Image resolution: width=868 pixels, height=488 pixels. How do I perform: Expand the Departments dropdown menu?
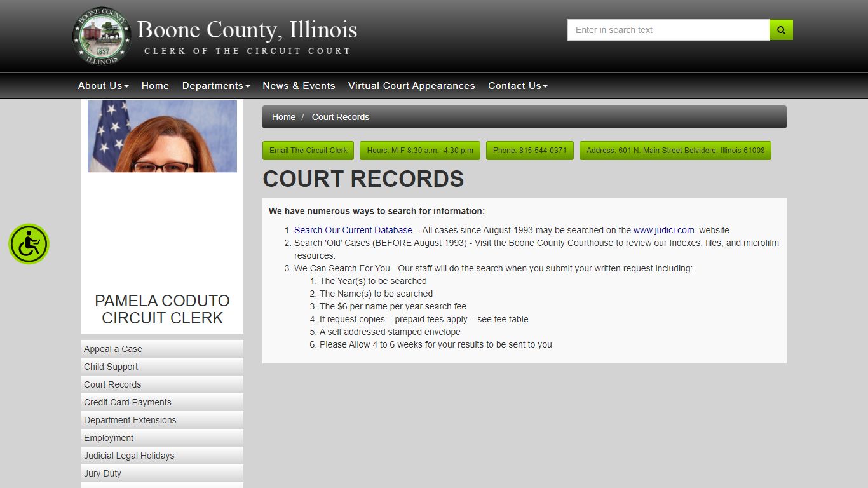tap(216, 86)
